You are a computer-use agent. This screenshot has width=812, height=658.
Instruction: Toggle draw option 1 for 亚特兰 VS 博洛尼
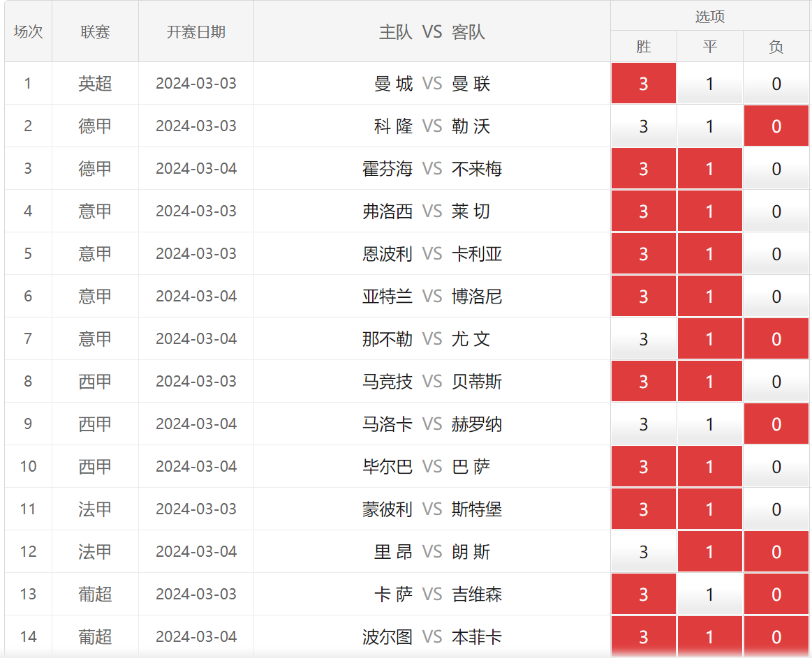point(709,296)
